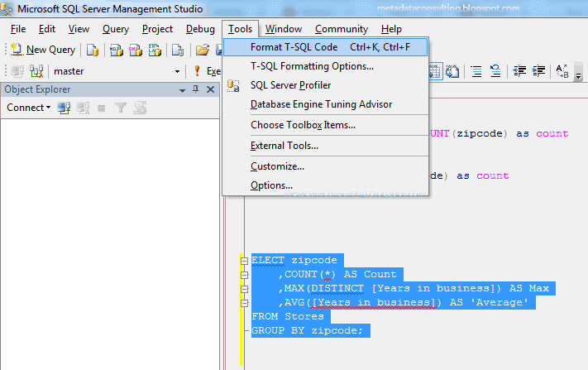Open the Project menu
This screenshot has width=588, height=370.
(157, 29)
